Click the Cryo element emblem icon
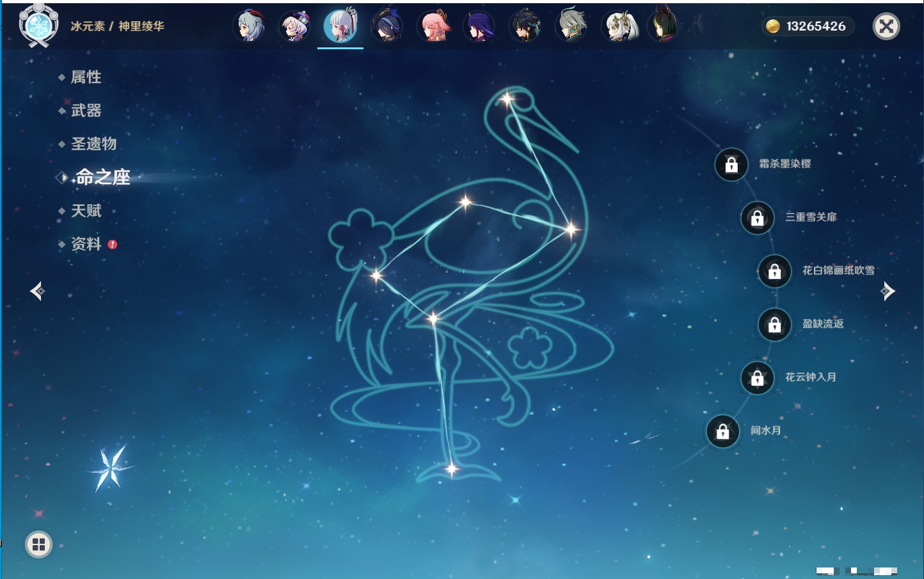 pos(39,26)
